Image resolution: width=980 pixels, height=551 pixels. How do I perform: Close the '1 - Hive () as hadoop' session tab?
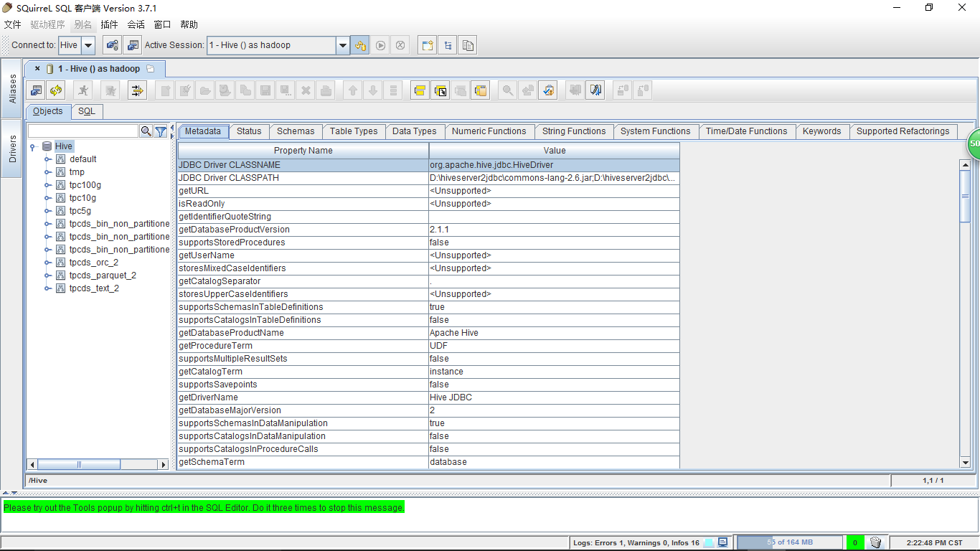[37, 69]
